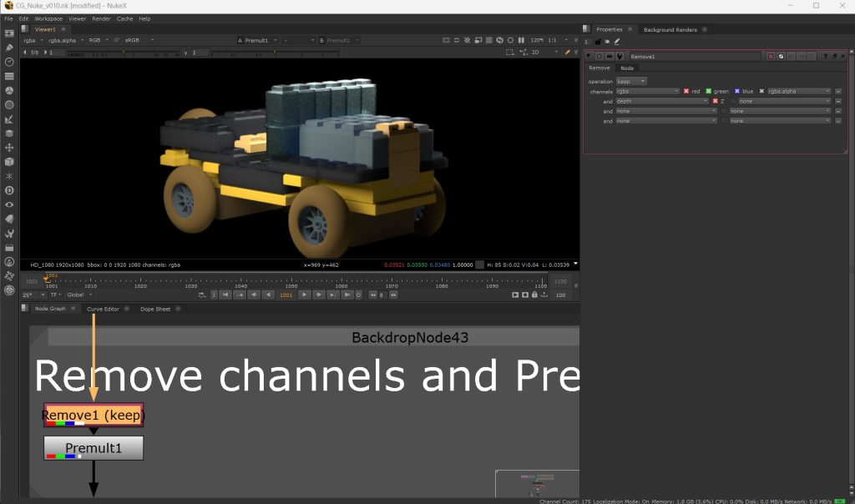Open the viewer sRGB colorspace dropdown
Viewport: 855px width, 504px height.
pos(139,40)
